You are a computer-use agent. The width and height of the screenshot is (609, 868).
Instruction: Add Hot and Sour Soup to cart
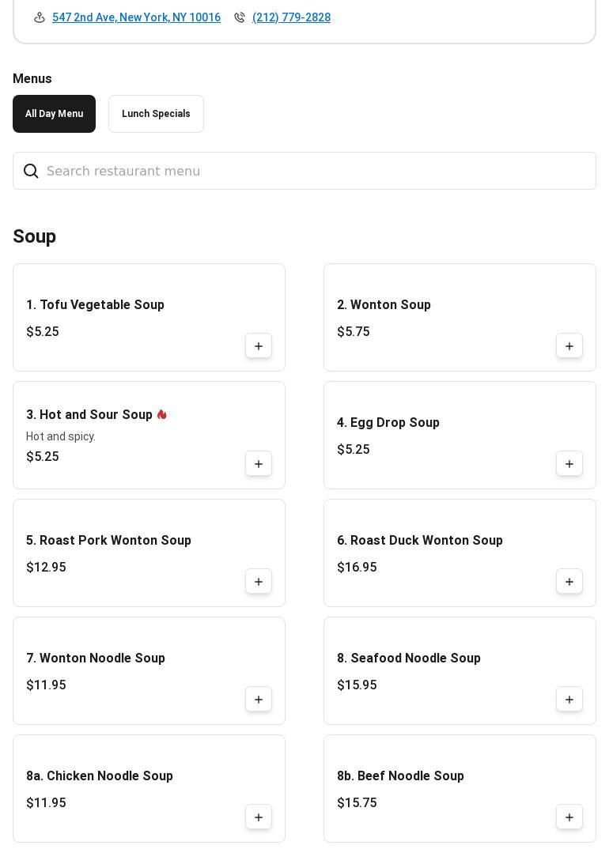[259, 464]
